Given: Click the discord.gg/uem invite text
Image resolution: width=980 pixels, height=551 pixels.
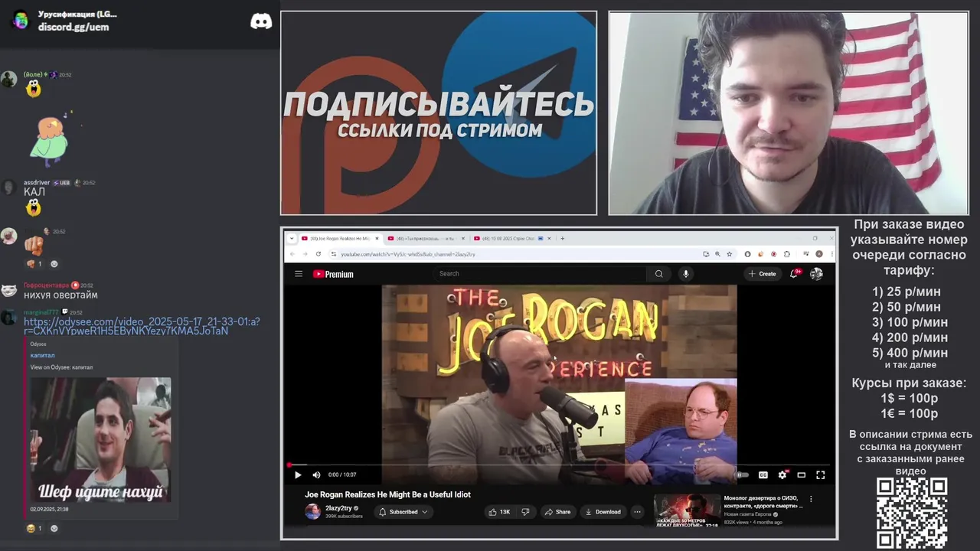Looking at the screenshot, I should (73, 27).
